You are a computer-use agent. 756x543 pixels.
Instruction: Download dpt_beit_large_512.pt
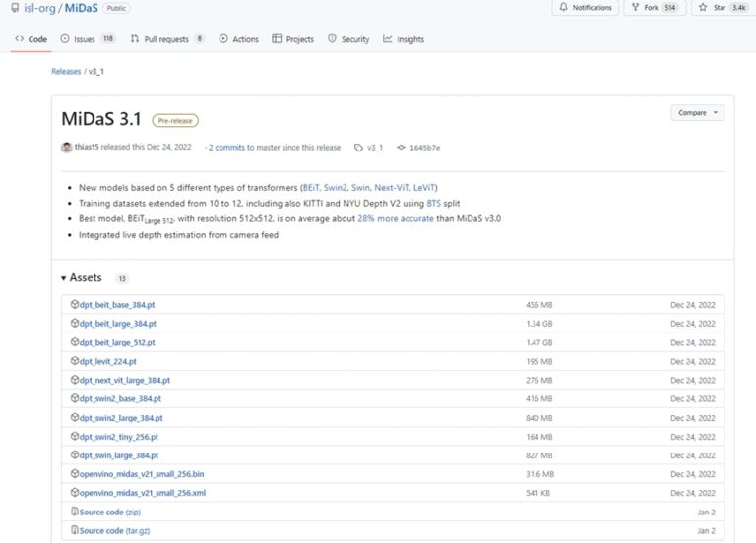coord(117,342)
